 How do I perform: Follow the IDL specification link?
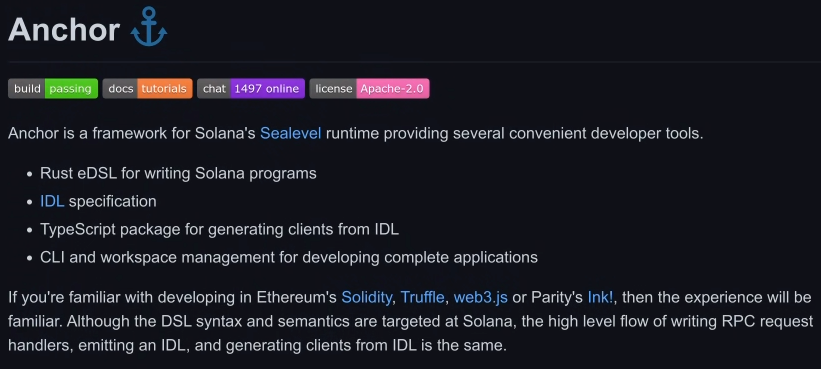click(x=52, y=201)
